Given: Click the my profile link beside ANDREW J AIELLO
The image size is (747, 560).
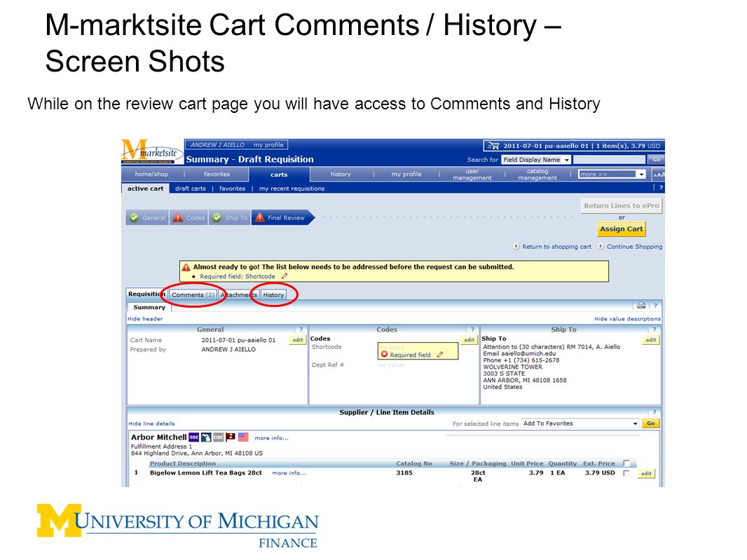Looking at the screenshot, I should click(x=268, y=145).
